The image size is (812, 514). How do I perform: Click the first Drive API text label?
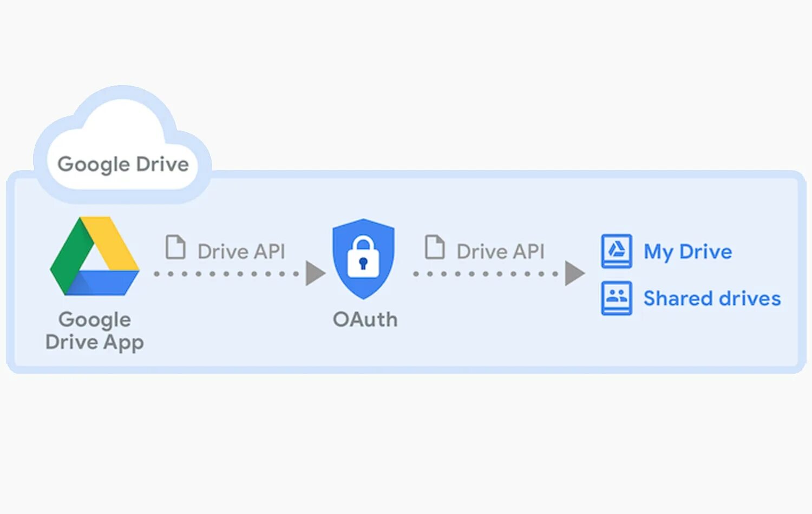click(241, 251)
